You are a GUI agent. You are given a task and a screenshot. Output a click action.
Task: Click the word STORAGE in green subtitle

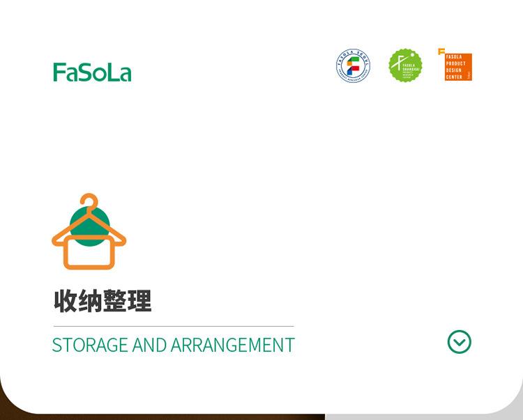[x=90, y=345]
